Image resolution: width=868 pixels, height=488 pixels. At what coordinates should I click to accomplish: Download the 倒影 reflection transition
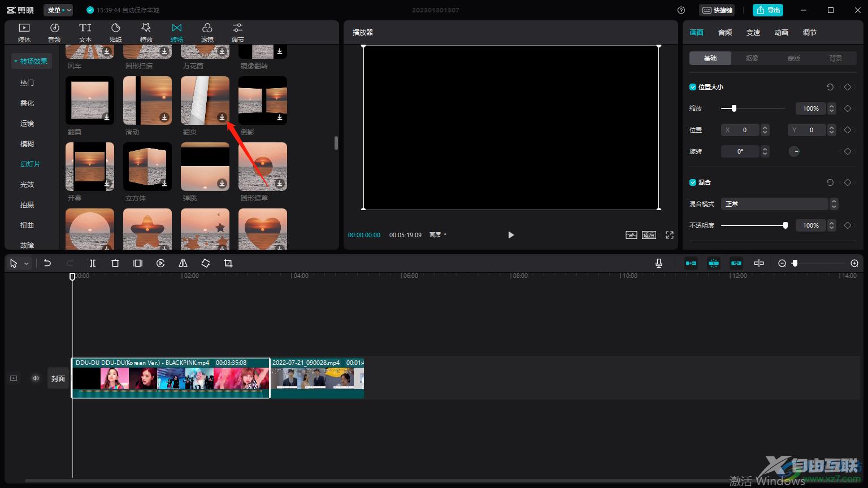tap(280, 117)
